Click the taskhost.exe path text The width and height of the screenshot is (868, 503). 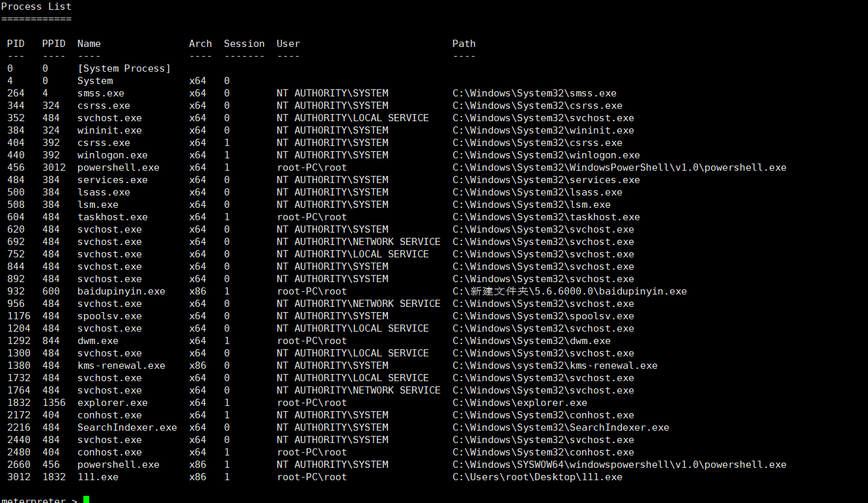coord(546,217)
